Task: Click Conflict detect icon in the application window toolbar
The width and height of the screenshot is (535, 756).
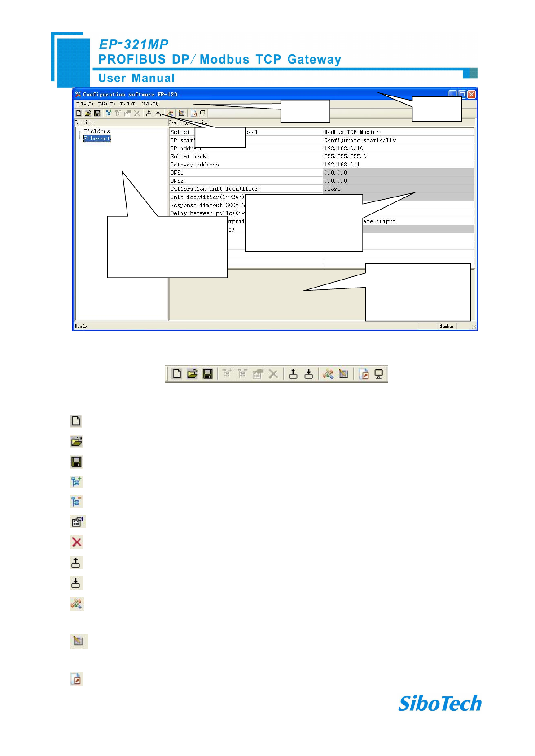Action: click(181, 114)
